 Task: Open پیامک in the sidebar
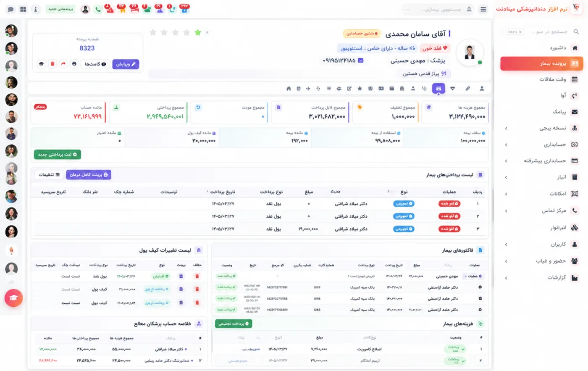coord(542,112)
